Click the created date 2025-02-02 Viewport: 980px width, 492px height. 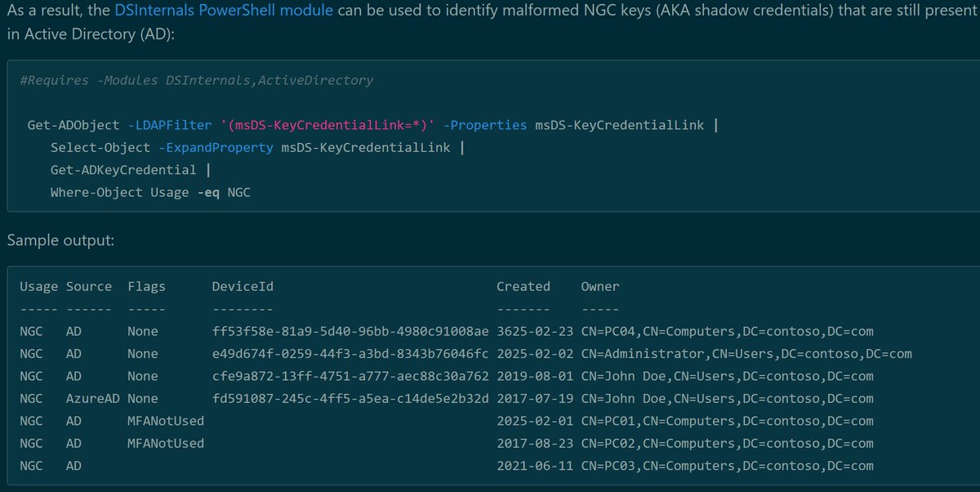(535, 354)
